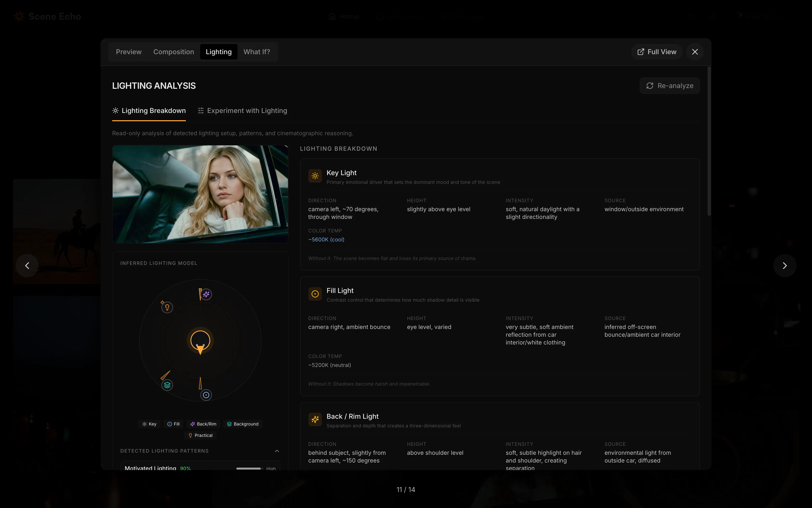
Task: Open the Preview tab
Action: click(x=129, y=52)
